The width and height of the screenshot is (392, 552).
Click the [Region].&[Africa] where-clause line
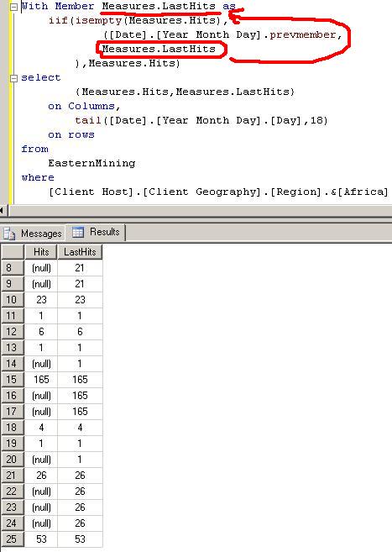[x=218, y=192]
